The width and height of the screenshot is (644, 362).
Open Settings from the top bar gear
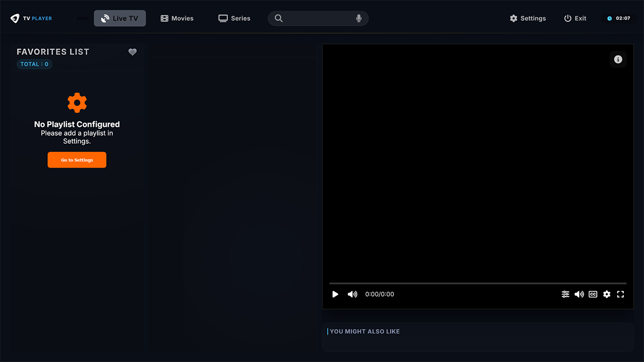tap(527, 18)
